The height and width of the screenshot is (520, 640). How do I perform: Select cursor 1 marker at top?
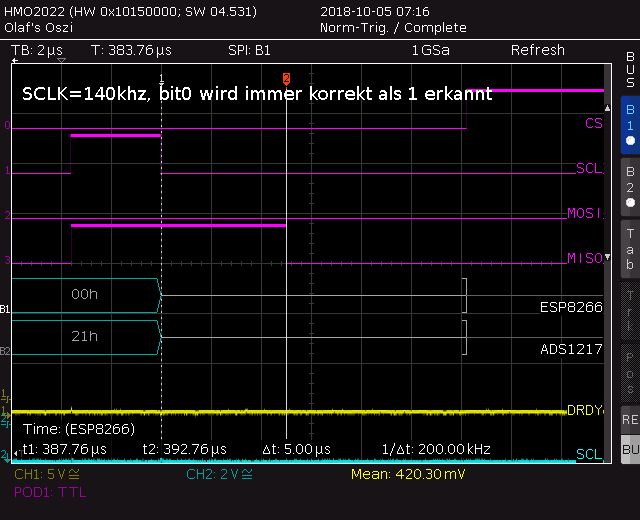tap(162, 78)
